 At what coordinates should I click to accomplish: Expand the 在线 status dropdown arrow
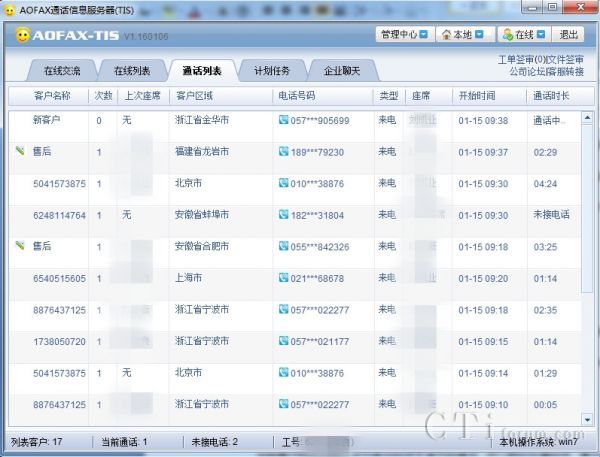543,35
